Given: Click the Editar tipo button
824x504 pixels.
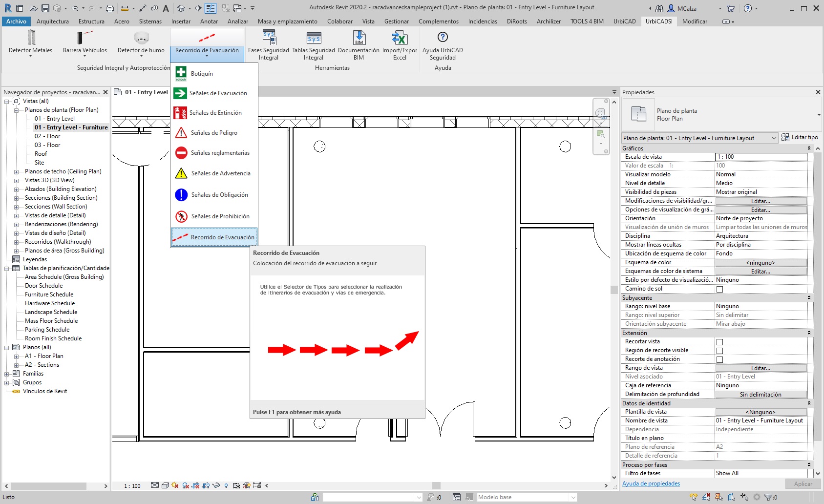Looking at the screenshot, I should click(x=800, y=138).
